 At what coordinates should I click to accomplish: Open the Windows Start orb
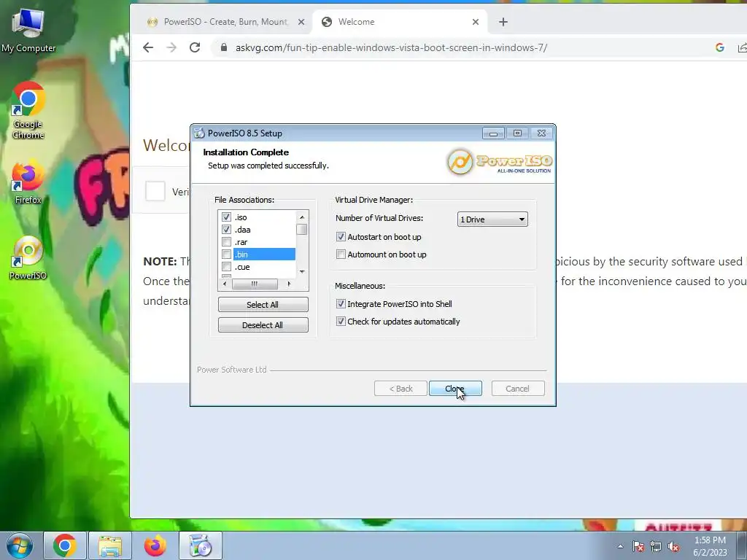click(20, 545)
